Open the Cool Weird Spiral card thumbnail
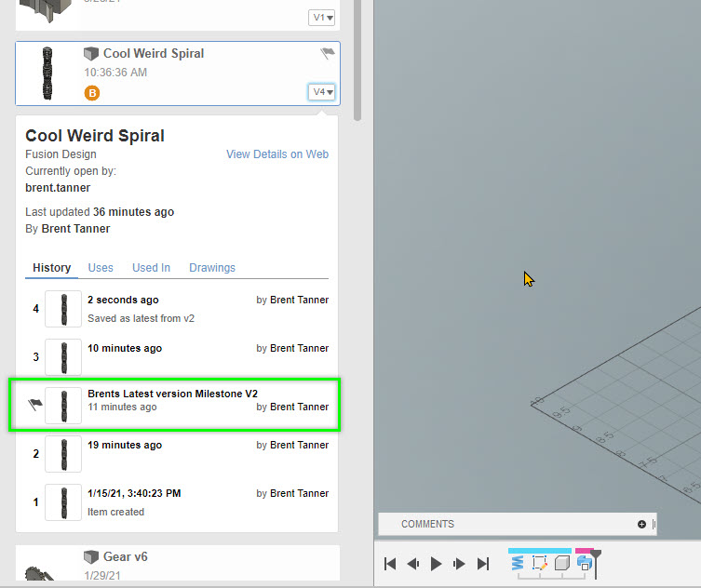 tap(47, 73)
